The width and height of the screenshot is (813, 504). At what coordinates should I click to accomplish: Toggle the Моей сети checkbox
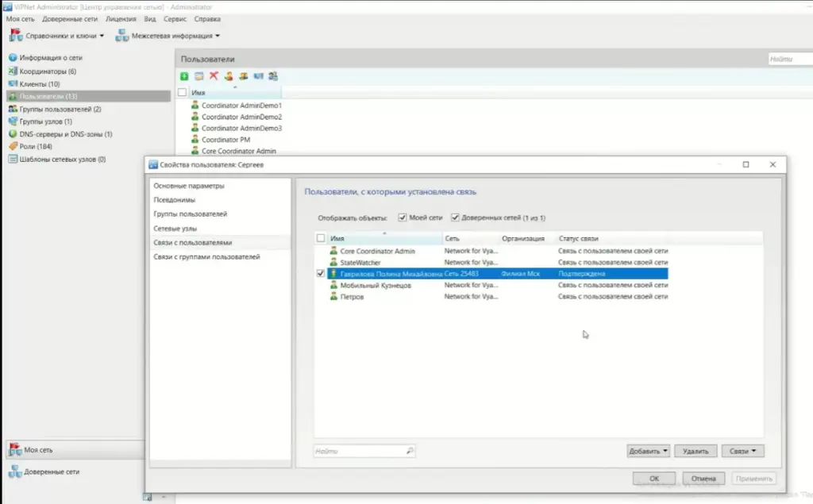tap(403, 217)
